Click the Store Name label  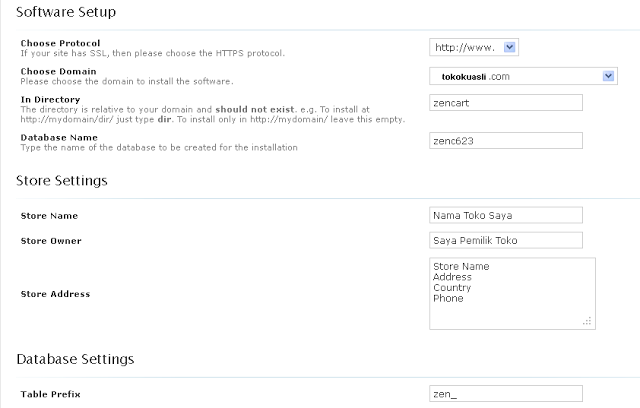49,216
